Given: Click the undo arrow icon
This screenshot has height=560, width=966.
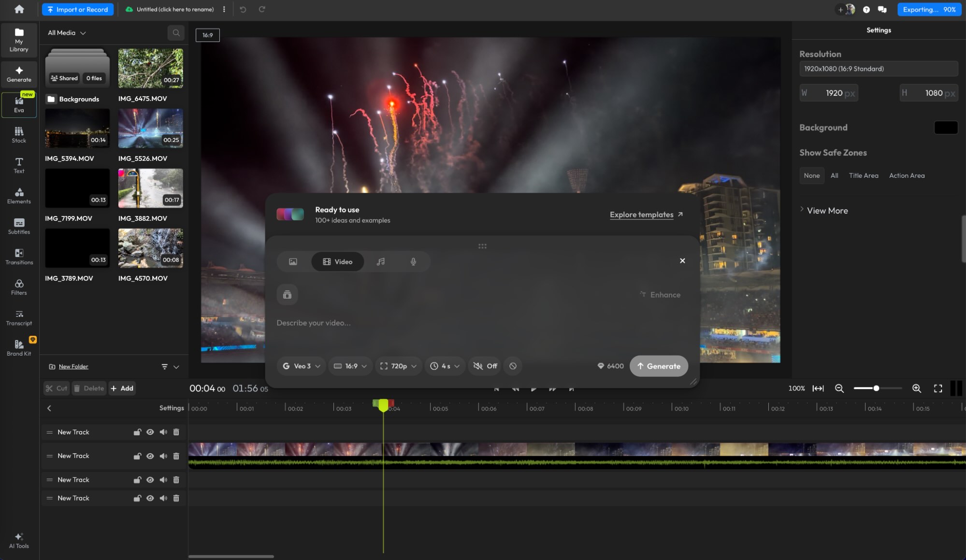Looking at the screenshot, I should 243,9.
